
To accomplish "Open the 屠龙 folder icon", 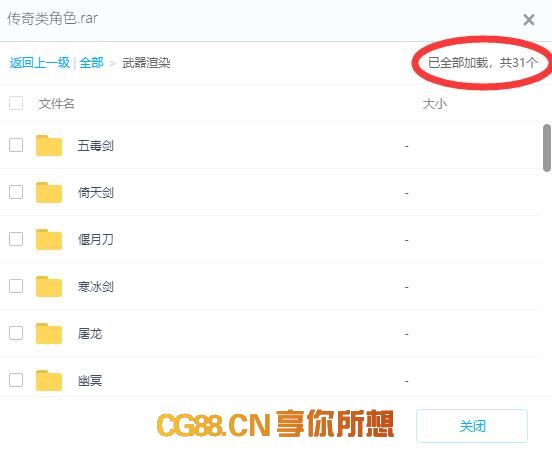I will click(49, 333).
